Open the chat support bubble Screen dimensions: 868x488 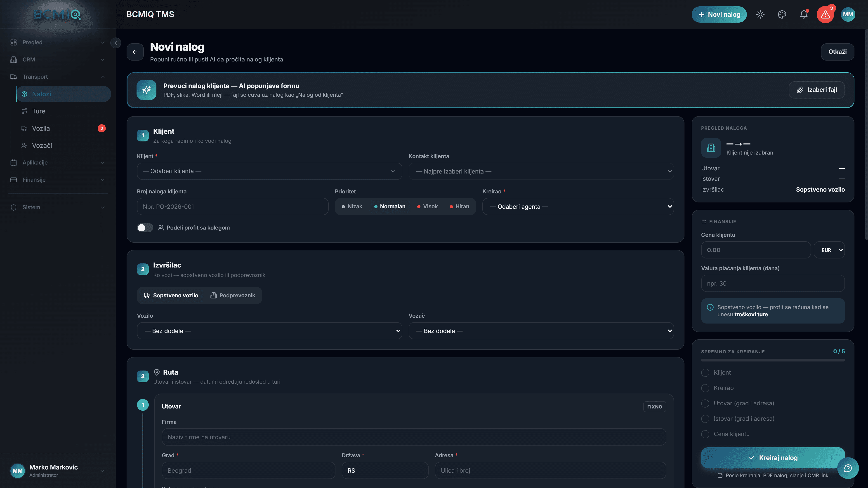(848, 468)
